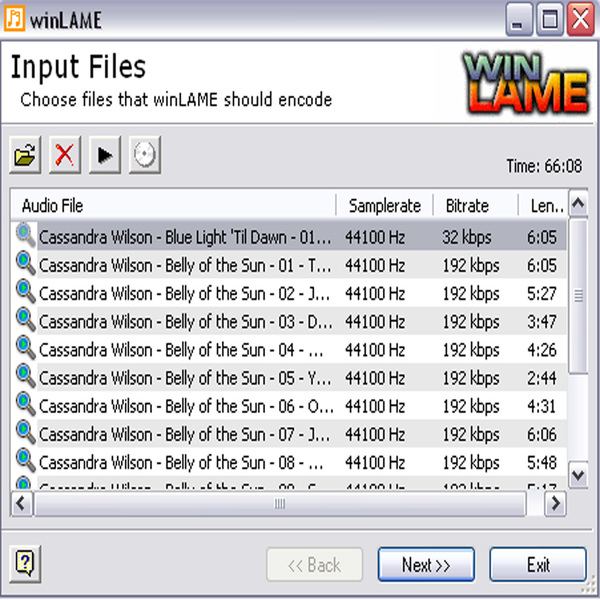600x600 pixels.
Task: Click magnifier icon of Belly of the Sun 02 row
Action: click(26, 291)
